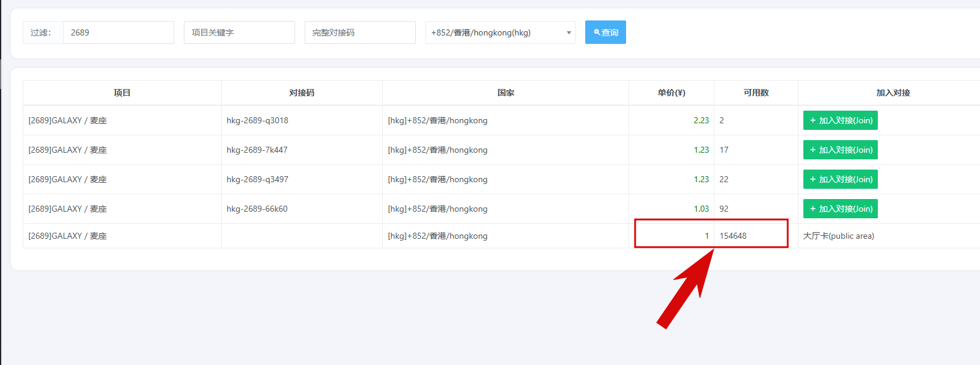
Task: Click the 加入对接 column header
Action: click(893, 93)
